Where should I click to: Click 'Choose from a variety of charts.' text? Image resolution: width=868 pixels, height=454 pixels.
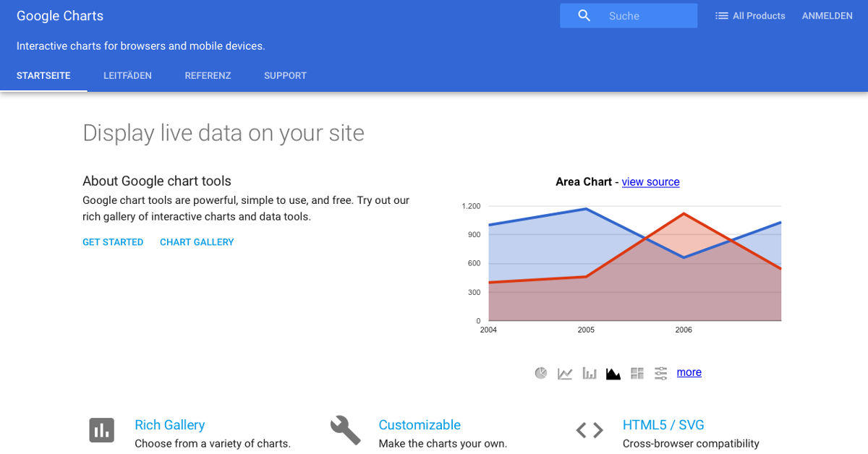click(x=213, y=444)
